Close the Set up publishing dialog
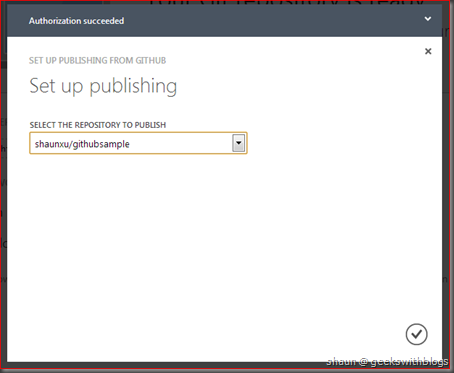 pyautogui.click(x=428, y=51)
